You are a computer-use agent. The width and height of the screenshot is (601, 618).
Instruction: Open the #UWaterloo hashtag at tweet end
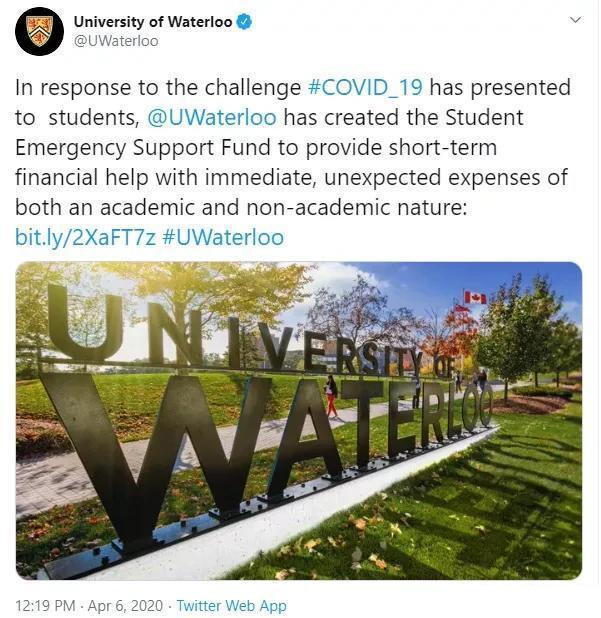223,237
